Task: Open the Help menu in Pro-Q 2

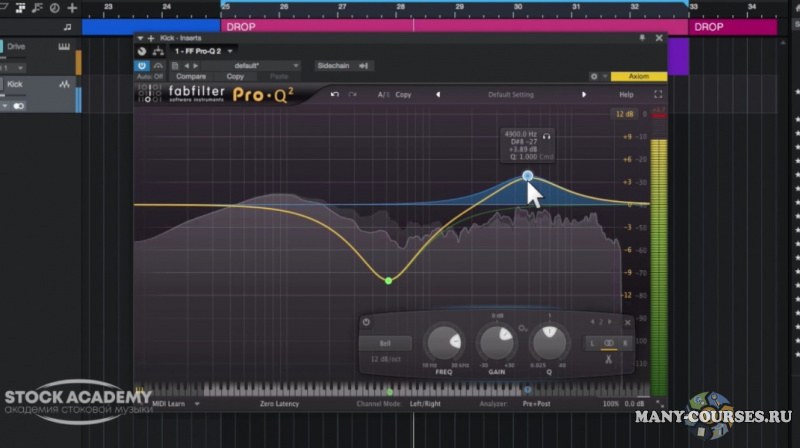Action: (626, 95)
